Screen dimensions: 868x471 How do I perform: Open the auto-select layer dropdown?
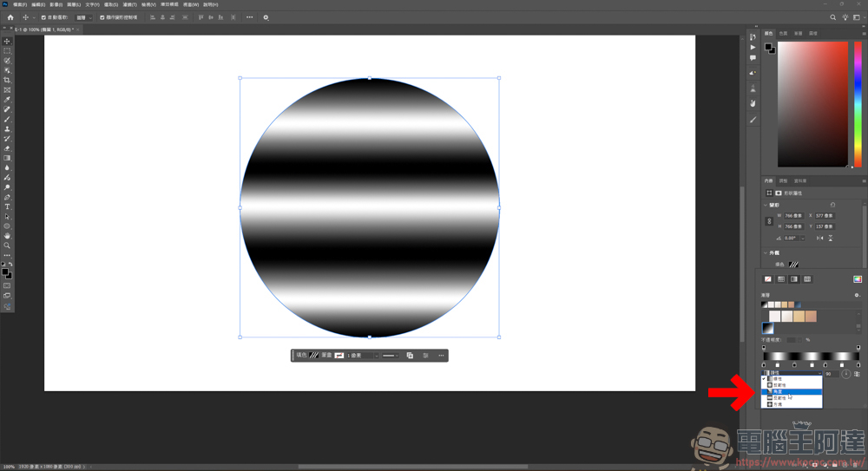pyautogui.click(x=84, y=17)
